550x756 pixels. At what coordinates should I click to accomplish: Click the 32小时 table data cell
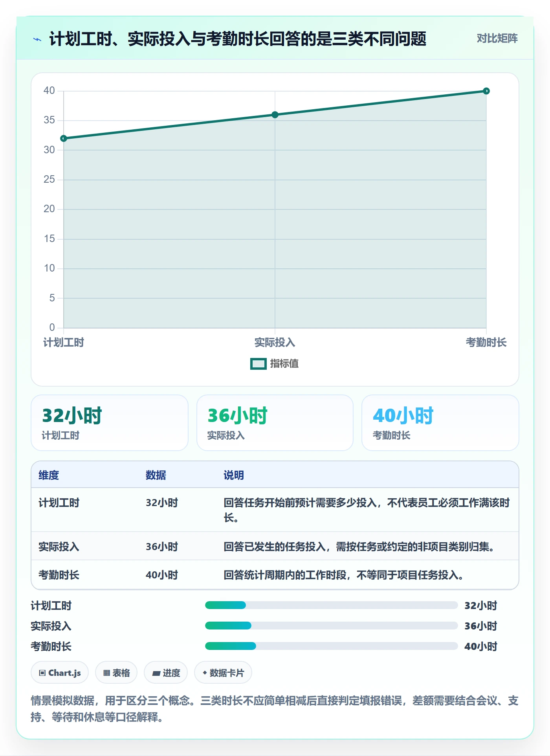[162, 503]
